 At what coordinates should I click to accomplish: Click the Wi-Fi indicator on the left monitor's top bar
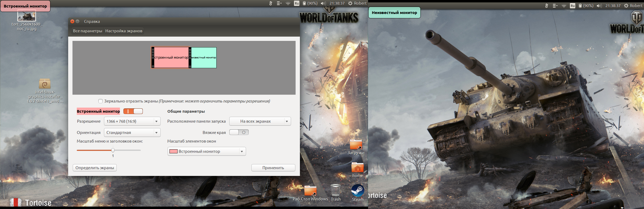[x=288, y=3]
